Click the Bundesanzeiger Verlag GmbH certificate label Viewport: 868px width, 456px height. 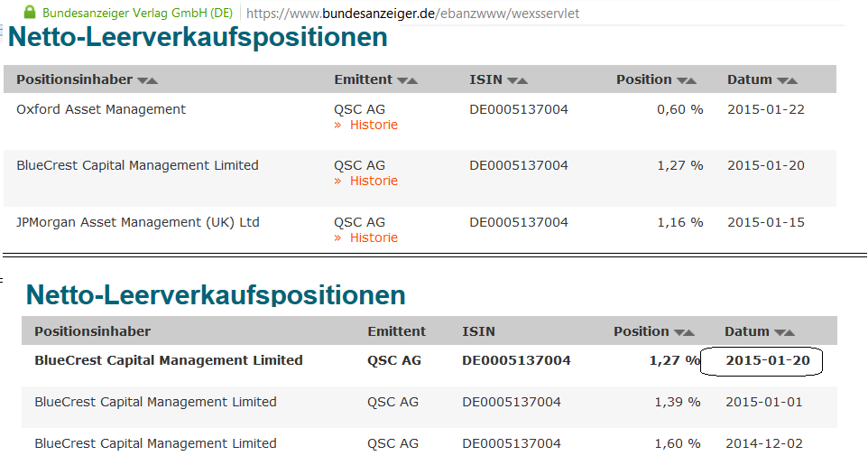pyautogui.click(x=137, y=14)
